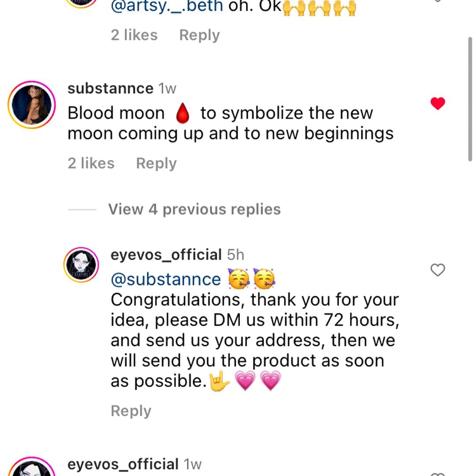Open eyevos_official username with 1w timestamp

pyautogui.click(x=123, y=464)
